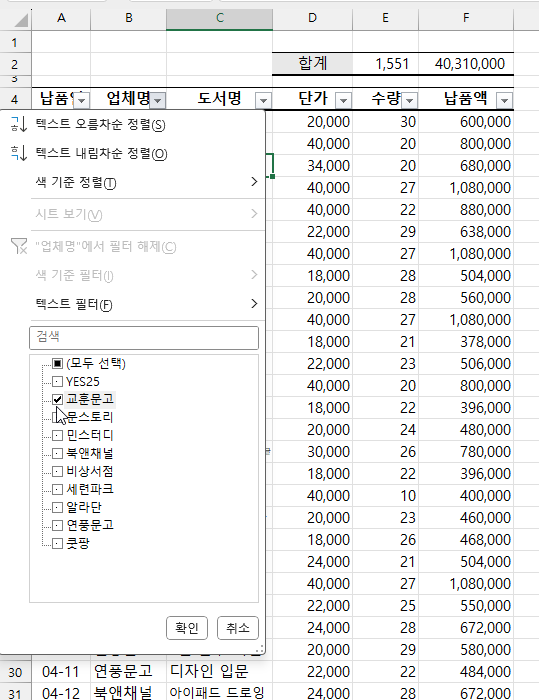Open filter dropdown for 업체명 column

[x=158, y=100]
